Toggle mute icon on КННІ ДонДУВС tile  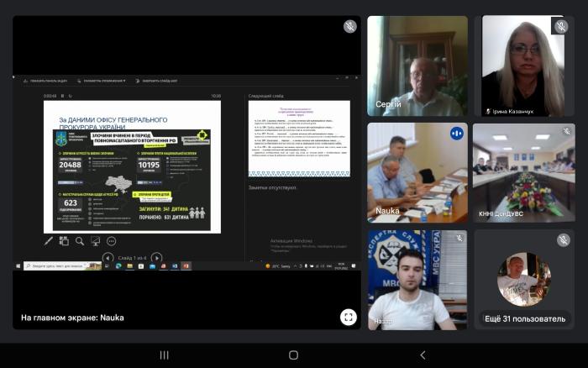(x=567, y=133)
